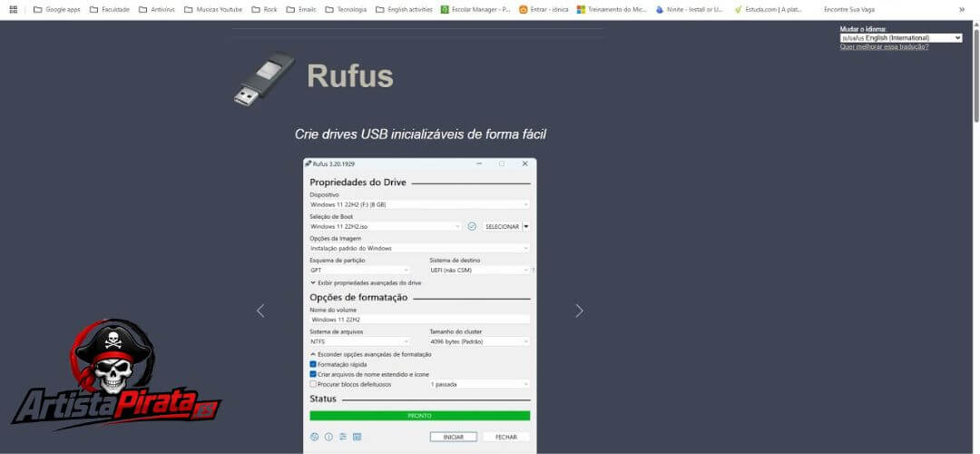Screen dimensions: 980x454
Task: Click the green PRONTO progress bar
Action: pyautogui.click(x=419, y=416)
